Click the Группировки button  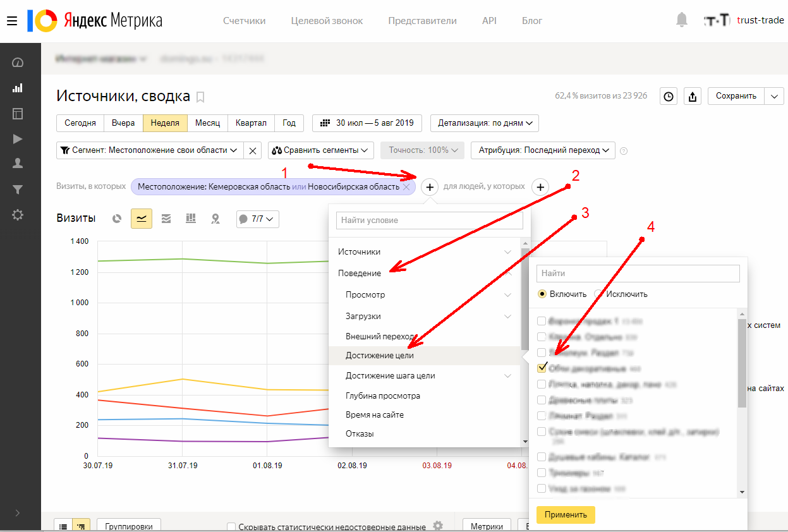[129, 526]
